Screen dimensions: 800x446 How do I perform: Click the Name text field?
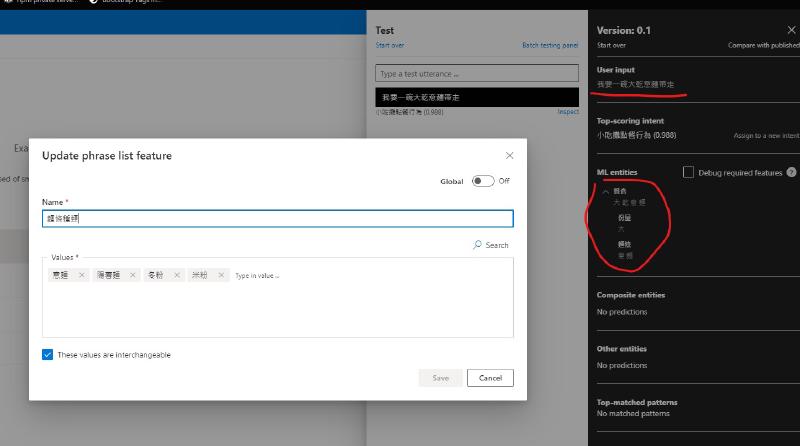pyautogui.click(x=278, y=218)
